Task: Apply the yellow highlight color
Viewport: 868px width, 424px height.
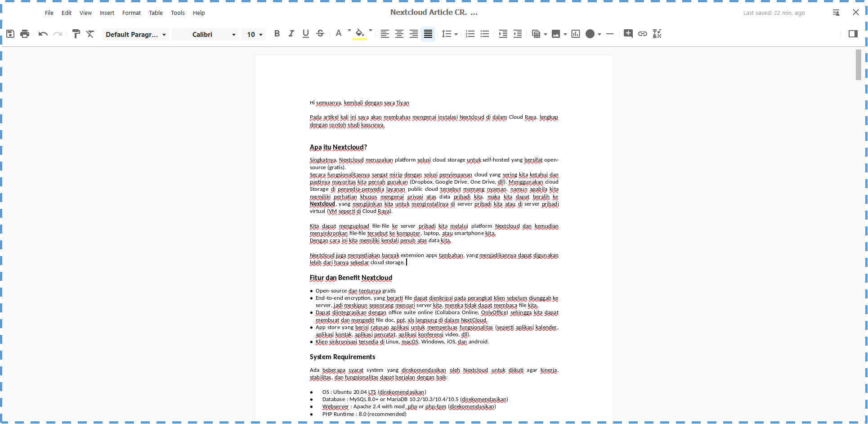Action: click(360, 34)
